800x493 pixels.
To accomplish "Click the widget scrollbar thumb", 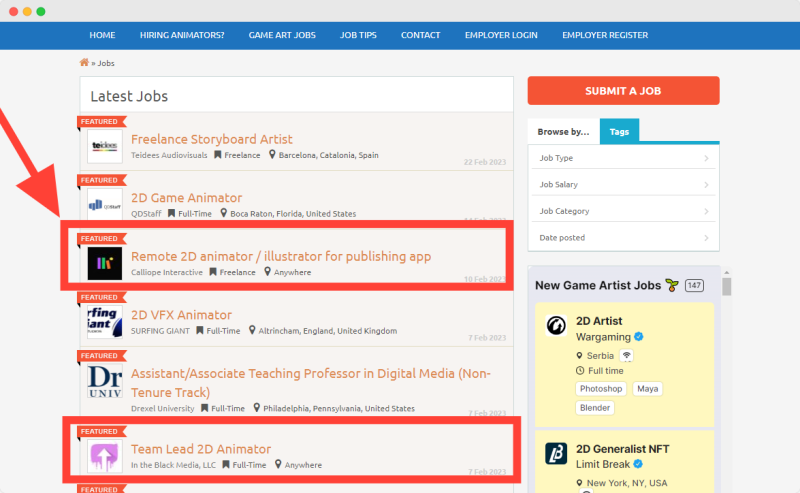I will [727, 286].
